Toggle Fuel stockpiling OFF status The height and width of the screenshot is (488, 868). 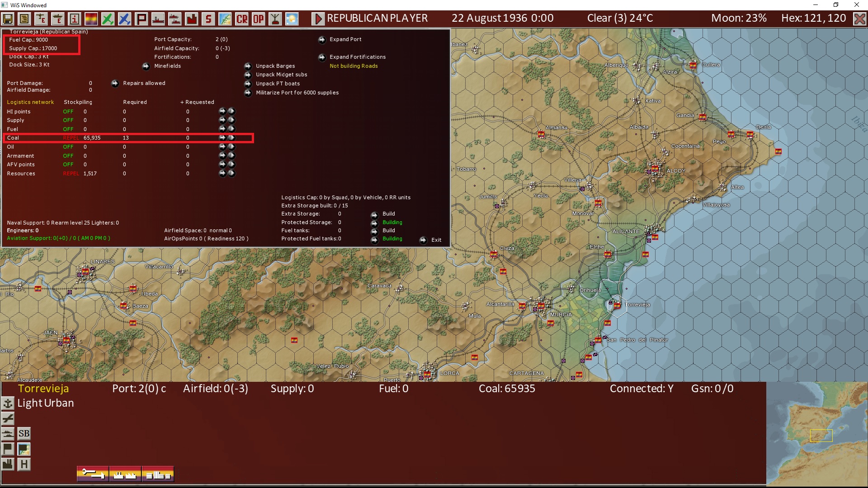pyautogui.click(x=68, y=129)
